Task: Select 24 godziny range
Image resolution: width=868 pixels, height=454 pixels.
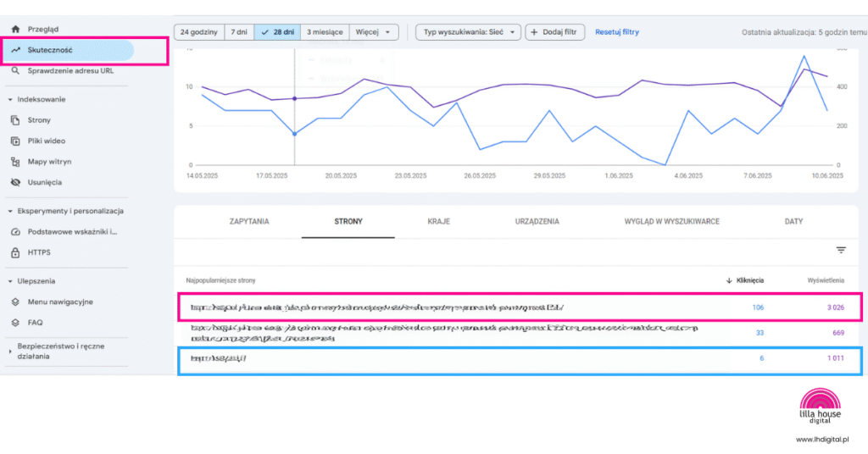Action: pyautogui.click(x=199, y=32)
